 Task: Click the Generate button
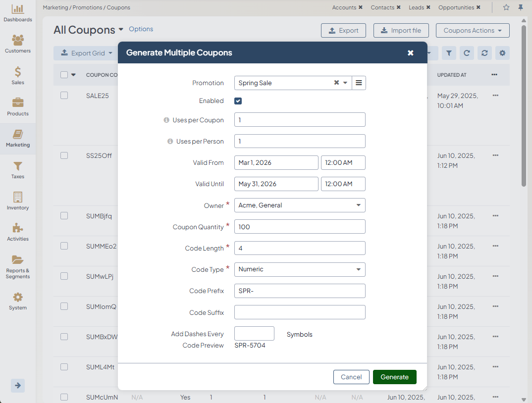click(394, 377)
